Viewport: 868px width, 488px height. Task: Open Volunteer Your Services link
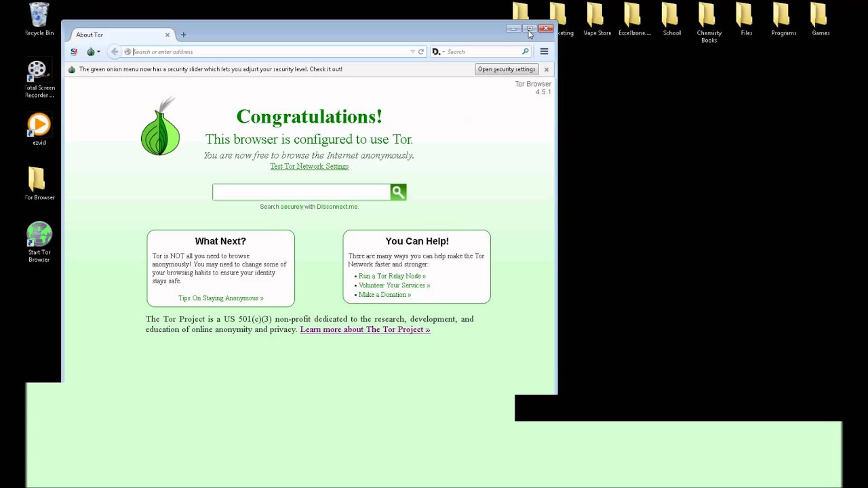(x=394, y=285)
